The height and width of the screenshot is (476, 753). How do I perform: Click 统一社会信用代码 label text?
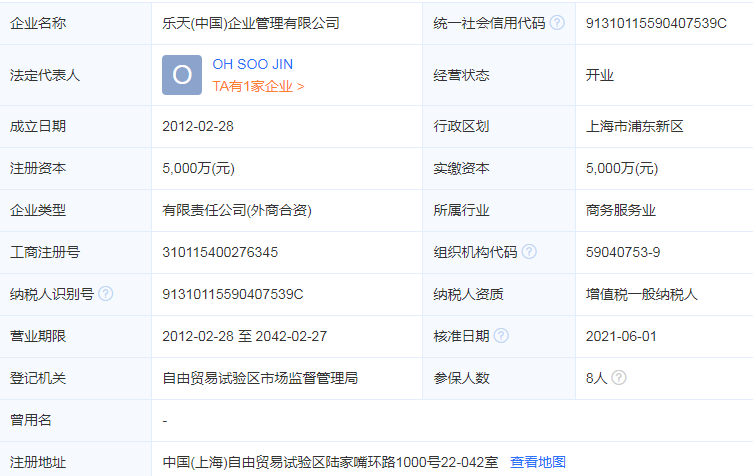(489, 23)
